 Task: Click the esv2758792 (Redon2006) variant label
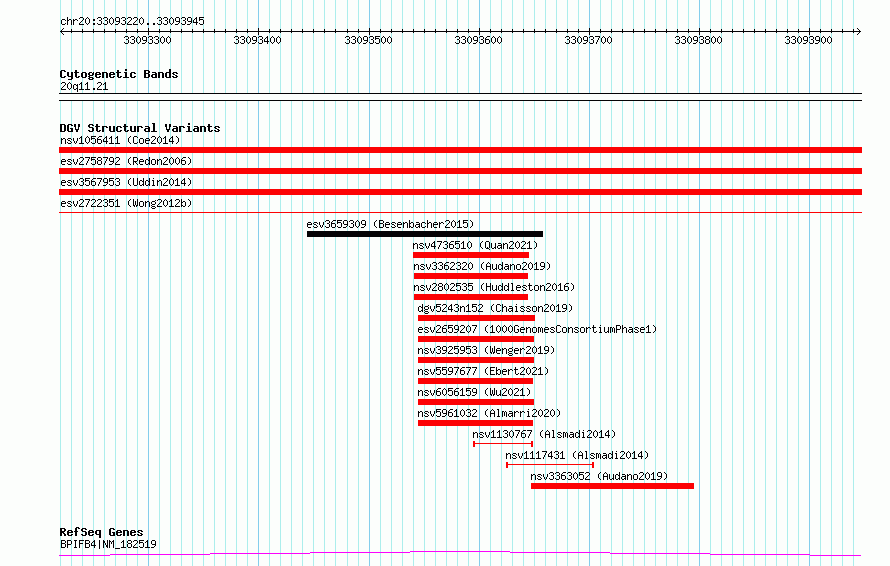point(126,161)
